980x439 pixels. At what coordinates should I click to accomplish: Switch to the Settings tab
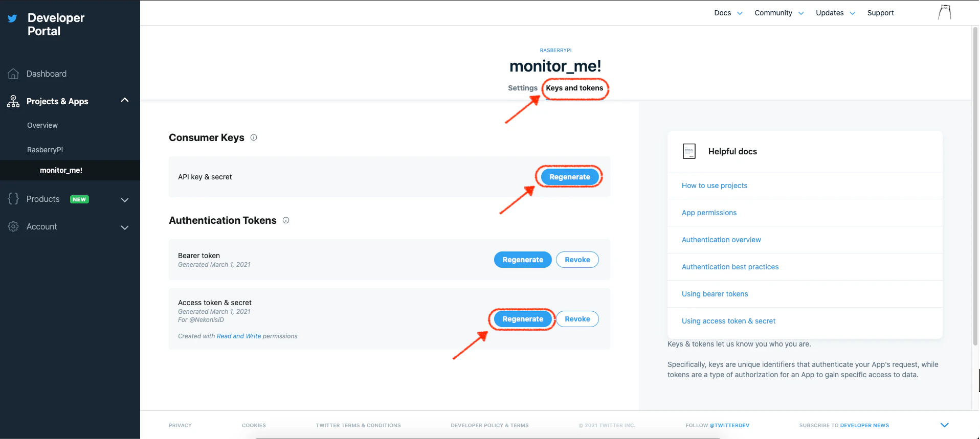(523, 88)
